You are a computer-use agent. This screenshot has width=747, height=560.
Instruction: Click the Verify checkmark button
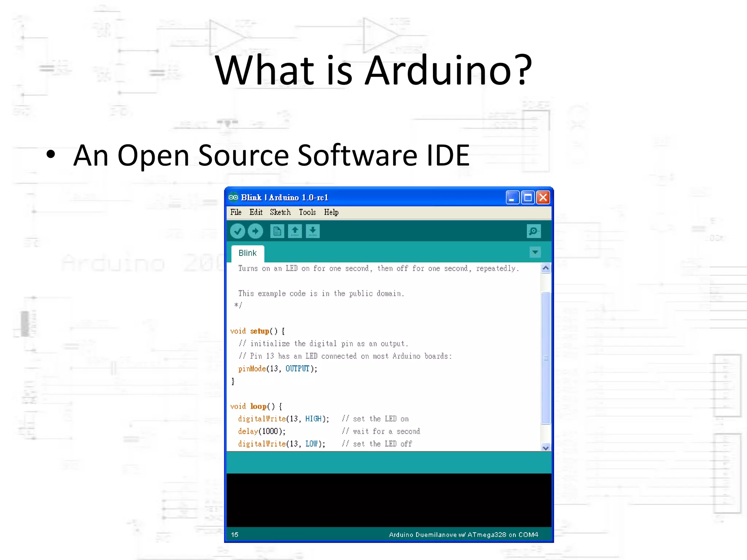[x=237, y=231]
